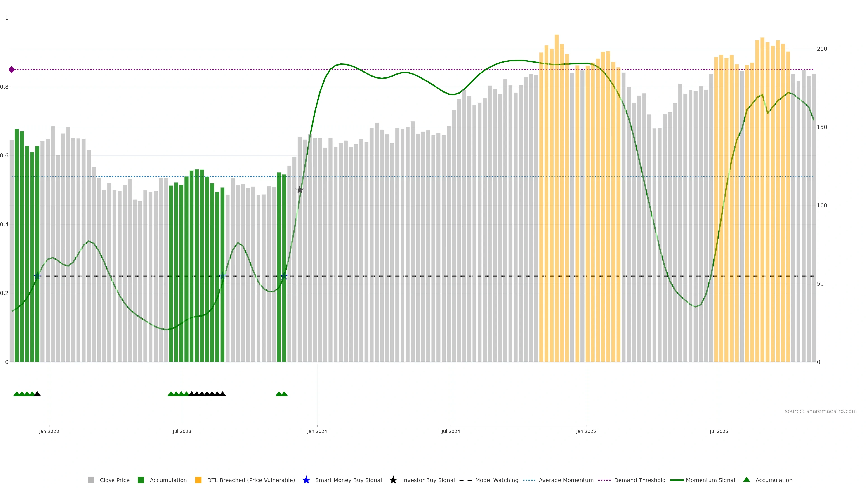Screen dimensions: 868x488
Task: Click the black Investor Buy star on the chart
Action: 300,190
